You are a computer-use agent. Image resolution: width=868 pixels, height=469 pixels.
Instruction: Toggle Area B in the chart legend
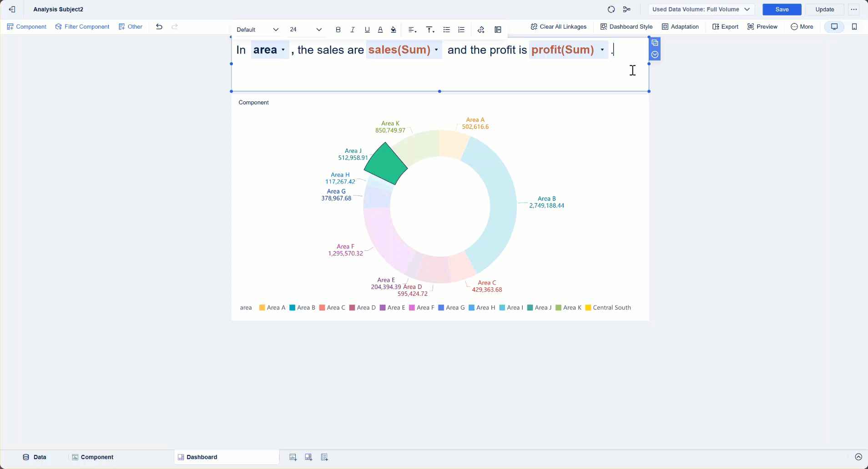coord(303,308)
